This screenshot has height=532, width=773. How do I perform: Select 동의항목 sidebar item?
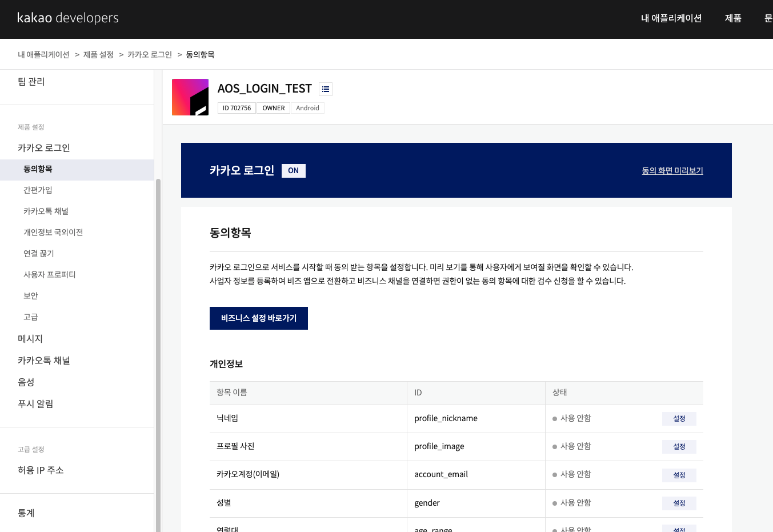(x=77, y=170)
